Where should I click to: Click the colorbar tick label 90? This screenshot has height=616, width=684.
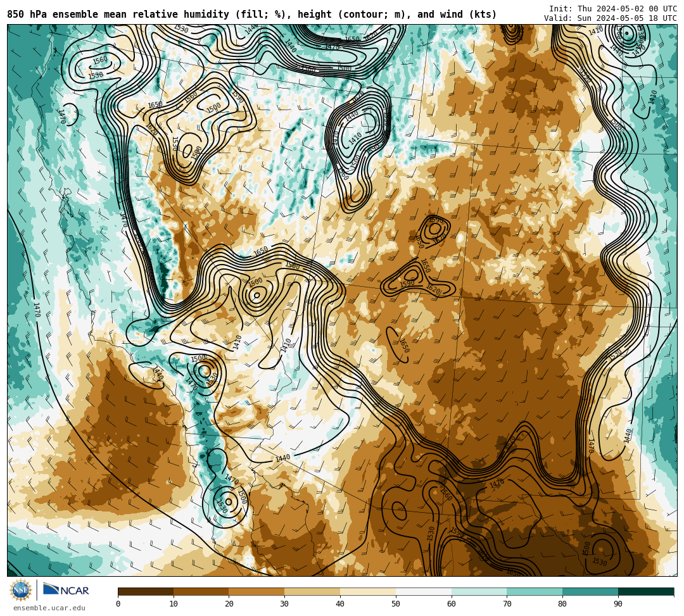618,604
